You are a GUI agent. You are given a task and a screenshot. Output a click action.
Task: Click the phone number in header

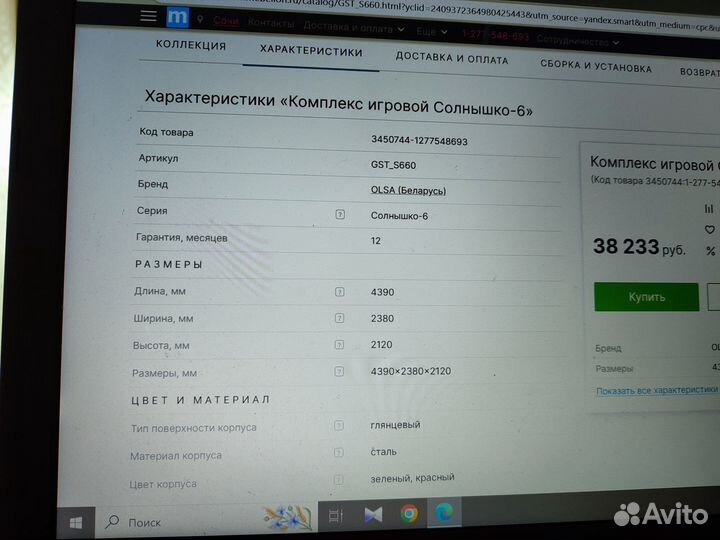(495, 35)
